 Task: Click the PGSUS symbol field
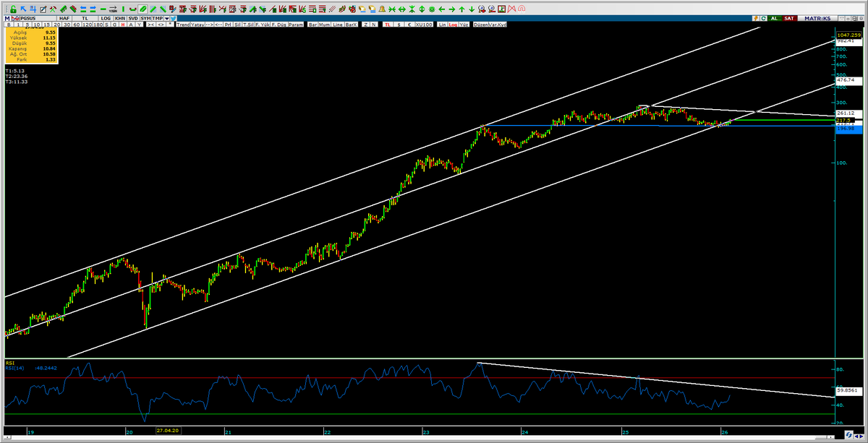38,18
